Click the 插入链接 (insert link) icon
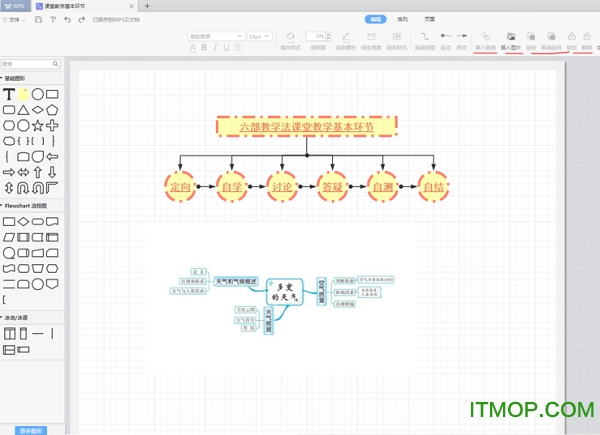Screen dimensions: 600x435 (485, 36)
